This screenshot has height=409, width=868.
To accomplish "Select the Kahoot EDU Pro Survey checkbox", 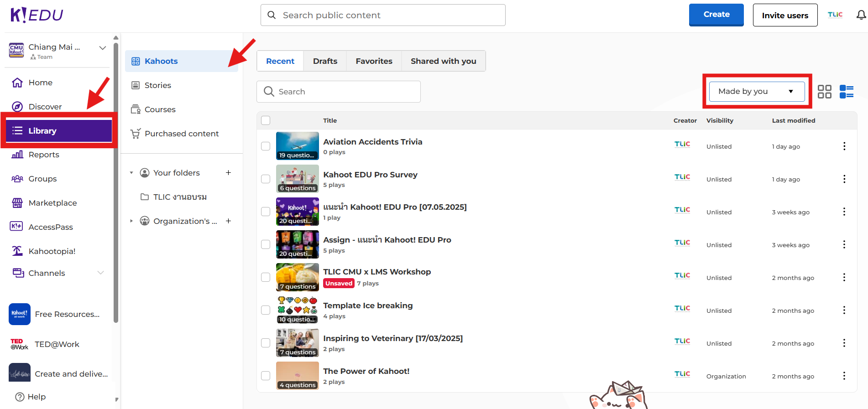I will click(x=266, y=179).
